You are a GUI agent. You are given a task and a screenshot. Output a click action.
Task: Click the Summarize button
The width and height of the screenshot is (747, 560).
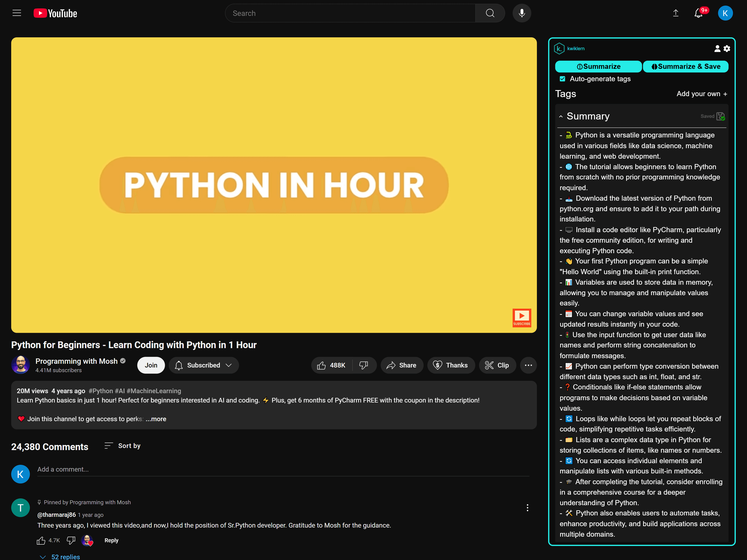598,66
